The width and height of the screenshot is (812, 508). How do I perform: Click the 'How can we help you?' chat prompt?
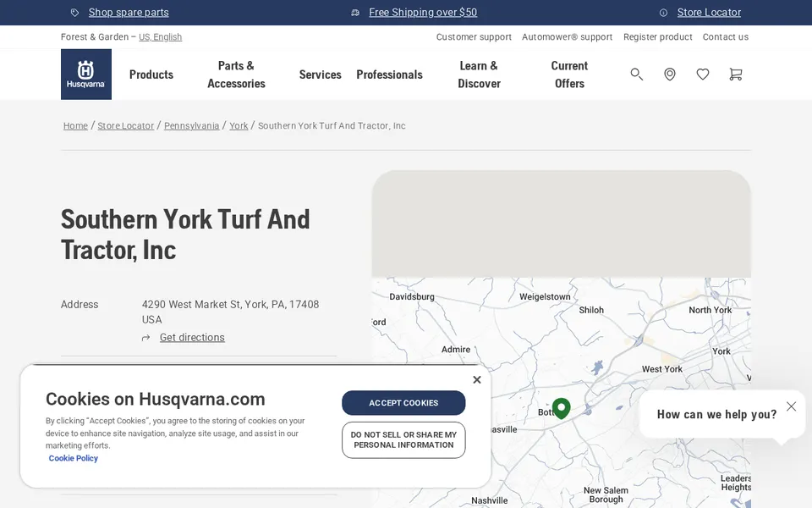tap(716, 414)
